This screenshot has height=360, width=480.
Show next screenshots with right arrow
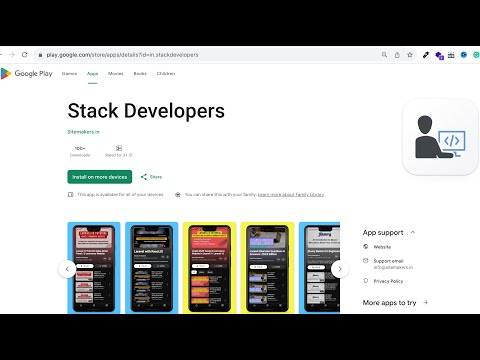pos(340,269)
